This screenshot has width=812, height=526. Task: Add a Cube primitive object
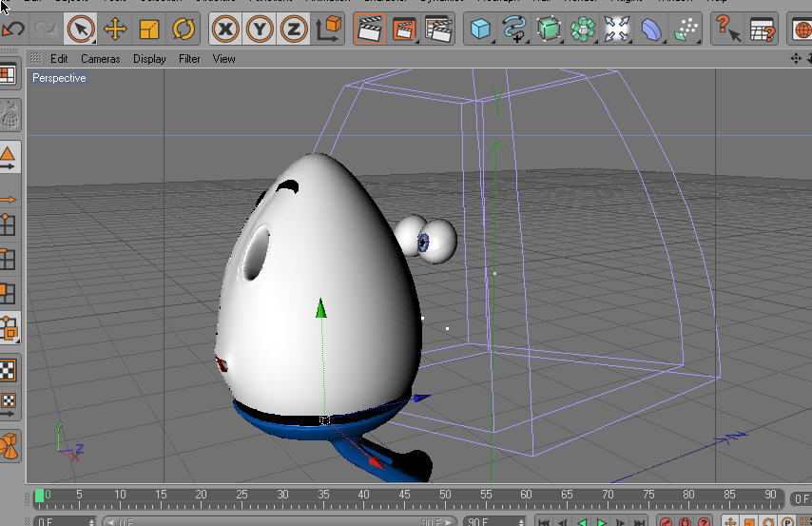click(x=481, y=29)
